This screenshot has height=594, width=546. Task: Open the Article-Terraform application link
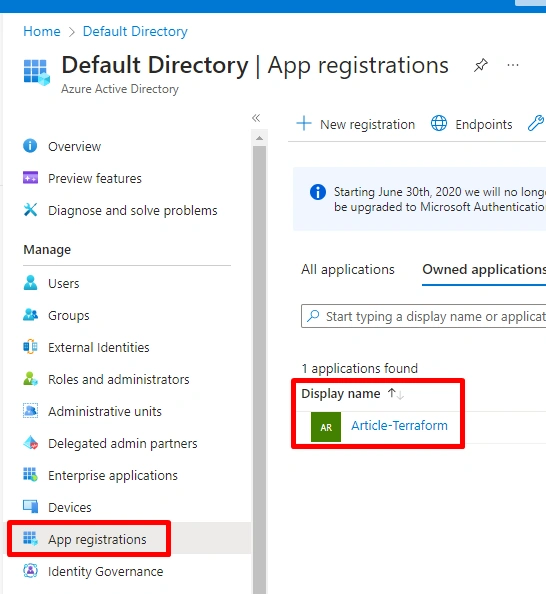click(x=399, y=425)
